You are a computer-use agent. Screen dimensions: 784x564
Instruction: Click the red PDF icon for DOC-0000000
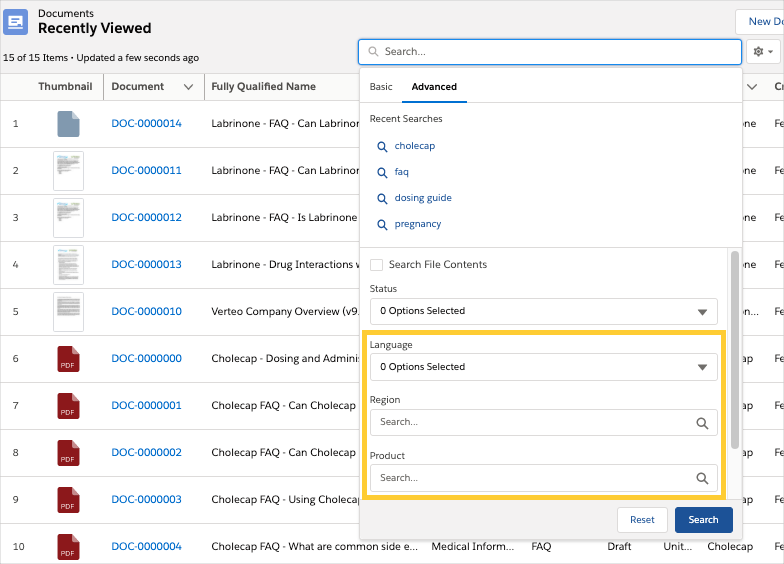68,359
